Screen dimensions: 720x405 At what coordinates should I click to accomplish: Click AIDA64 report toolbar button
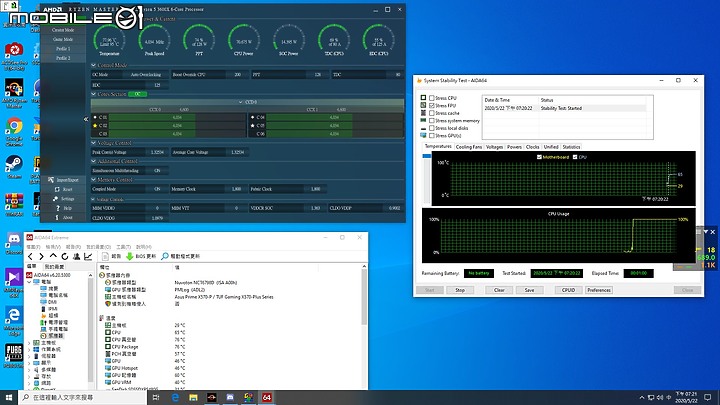111,256
